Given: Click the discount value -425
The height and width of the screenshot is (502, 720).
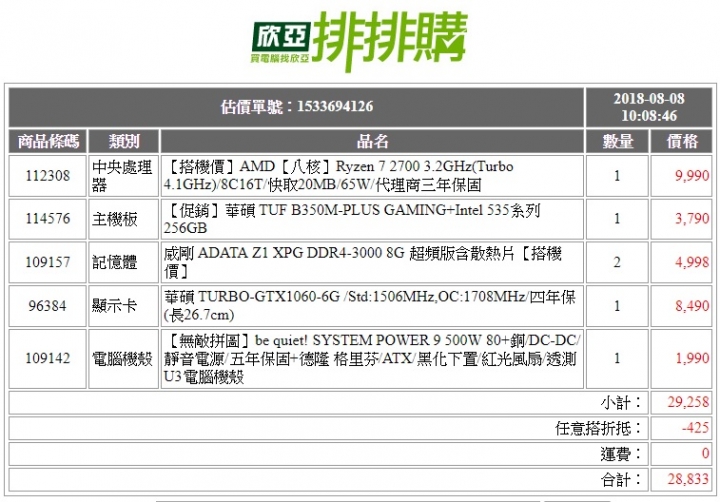Looking at the screenshot, I should point(696,428).
